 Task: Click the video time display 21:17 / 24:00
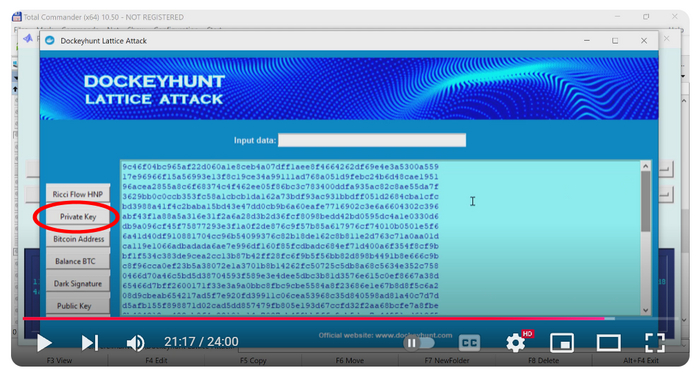[201, 342]
